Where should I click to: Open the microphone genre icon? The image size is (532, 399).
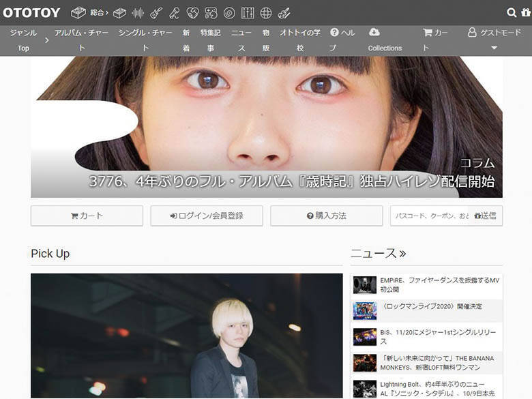175,13
